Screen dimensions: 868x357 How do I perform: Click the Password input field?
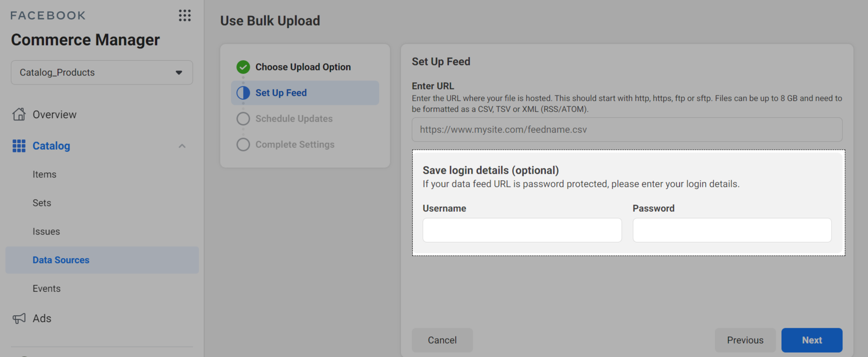732,230
